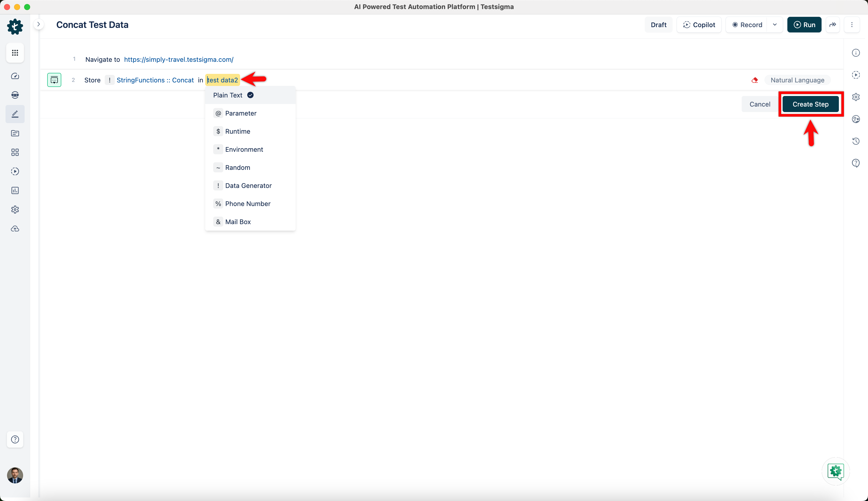Click the Create Step button

tap(810, 104)
